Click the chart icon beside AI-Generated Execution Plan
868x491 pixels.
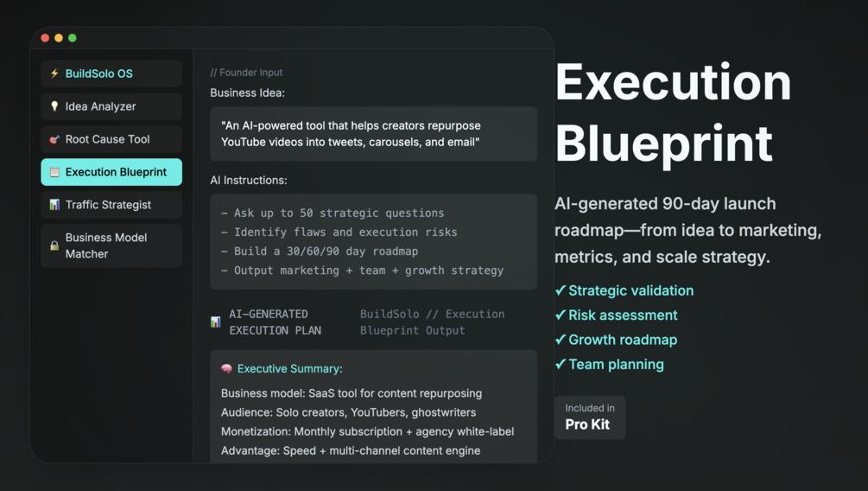pos(215,322)
